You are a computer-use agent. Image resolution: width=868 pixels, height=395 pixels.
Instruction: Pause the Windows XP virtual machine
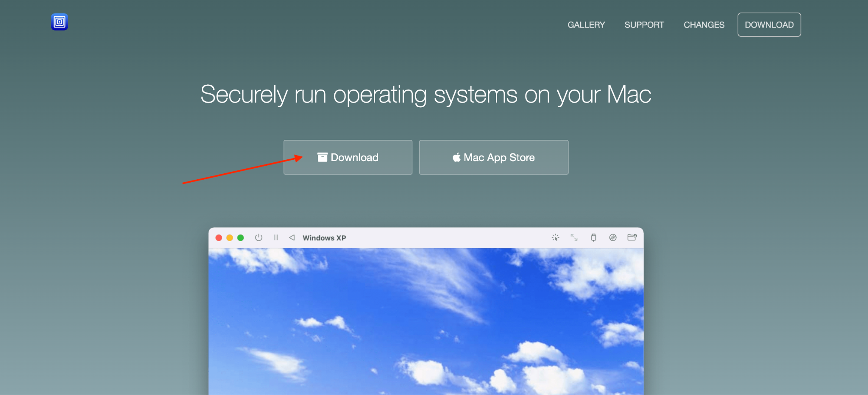click(276, 238)
